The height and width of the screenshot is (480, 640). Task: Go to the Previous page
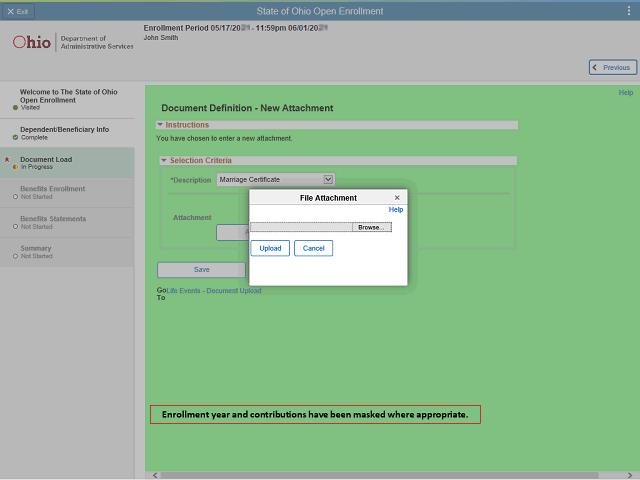612,67
